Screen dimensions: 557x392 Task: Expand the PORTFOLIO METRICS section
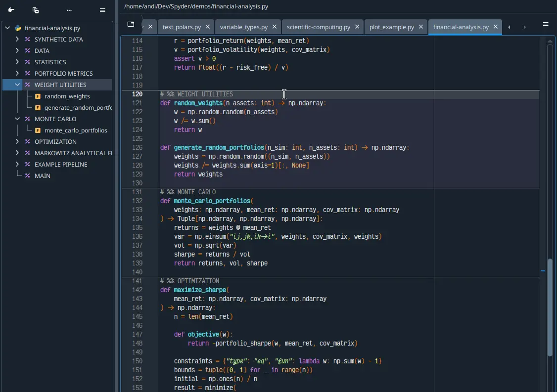(17, 74)
